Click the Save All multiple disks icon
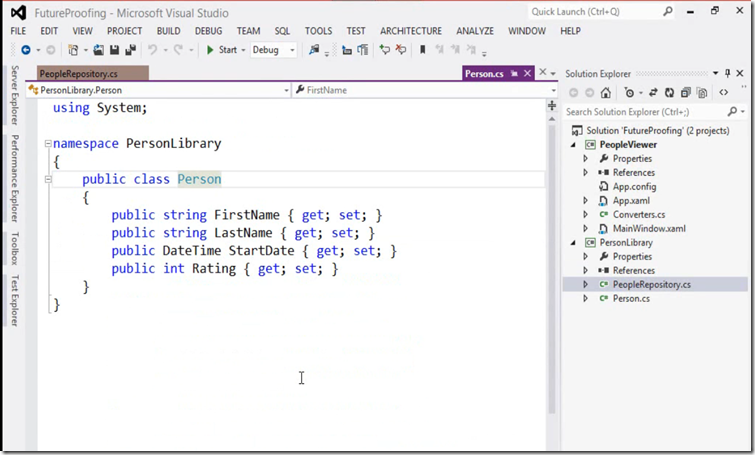 pos(130,50)
